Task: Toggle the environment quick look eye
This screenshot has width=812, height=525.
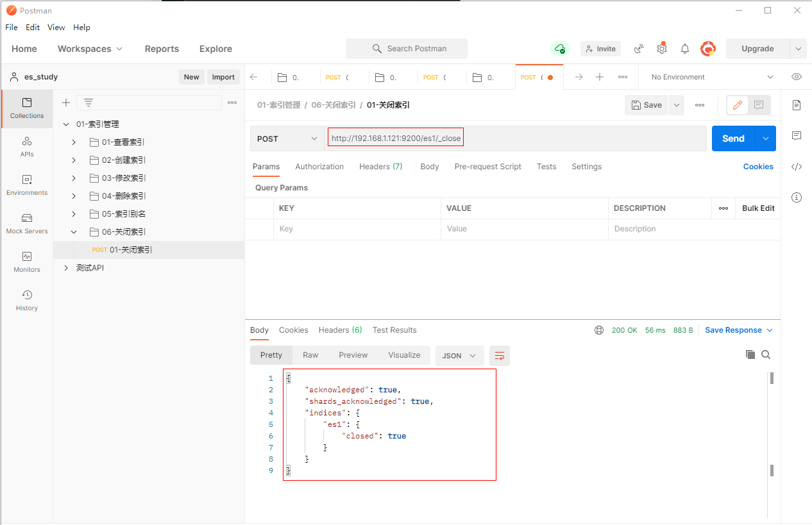Action: click(x=797, y=77)
